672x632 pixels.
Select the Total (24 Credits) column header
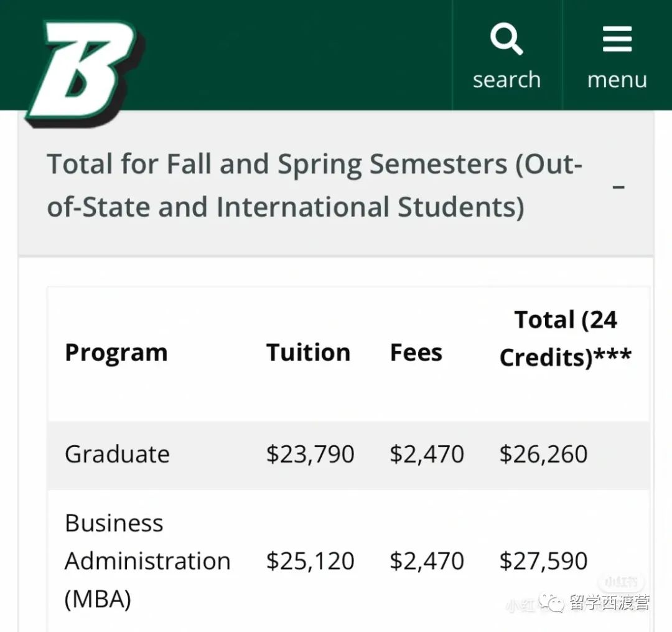(565, 338)
